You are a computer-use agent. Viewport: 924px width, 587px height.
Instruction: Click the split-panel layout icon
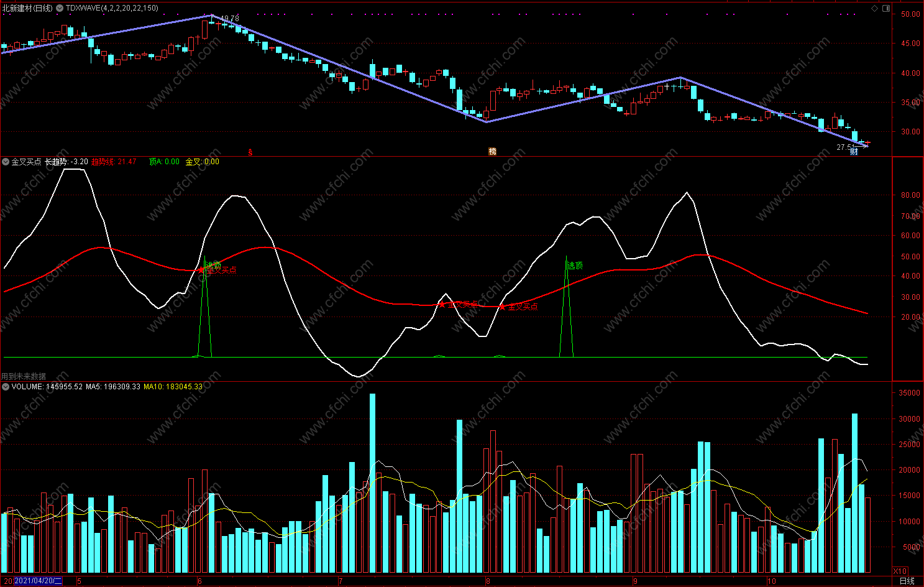pos(886,8)
